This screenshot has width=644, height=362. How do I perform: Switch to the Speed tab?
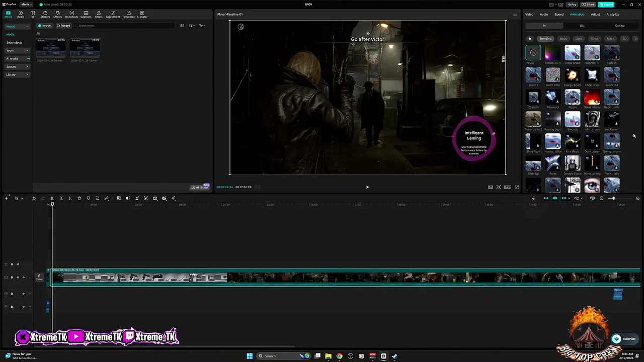click(x=559, y=14)
